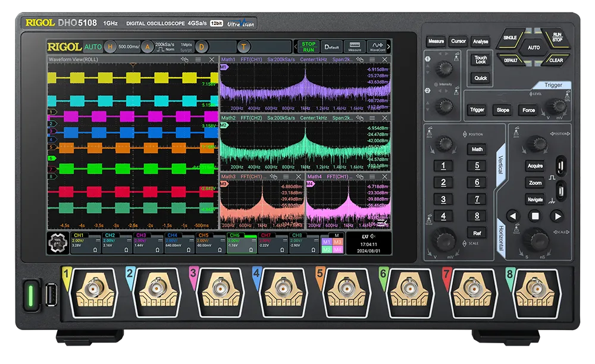Click the M2 color swatch
Image resolution: width=595 pixels, height=364 pixels.
[327, 249]
